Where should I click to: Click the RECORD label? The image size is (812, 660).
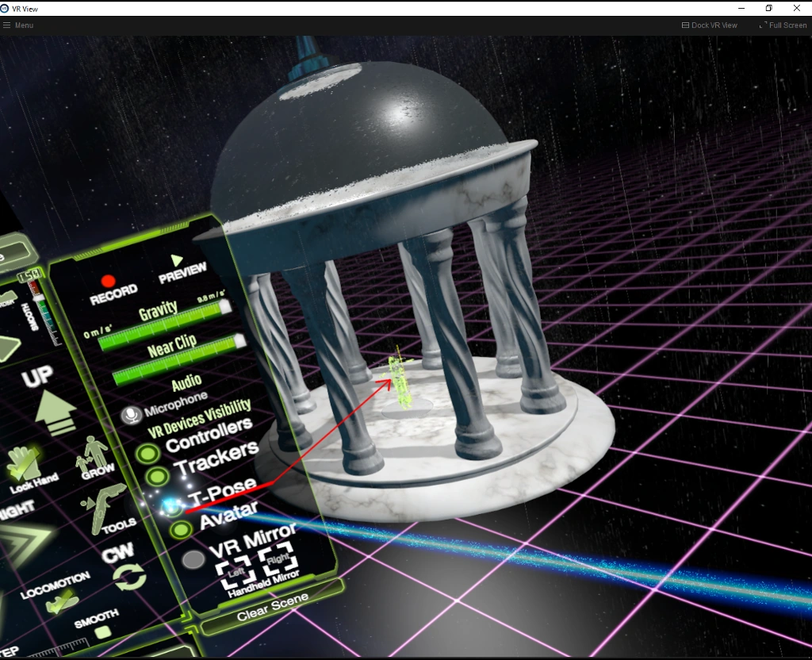coord(113,294)
